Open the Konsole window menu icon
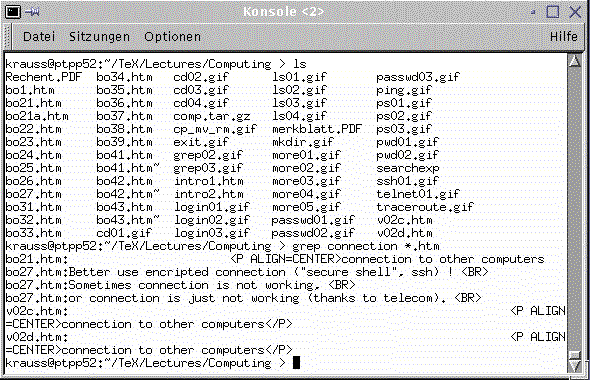The width and height of the screenshot is (590, 380). coord(12,12)
